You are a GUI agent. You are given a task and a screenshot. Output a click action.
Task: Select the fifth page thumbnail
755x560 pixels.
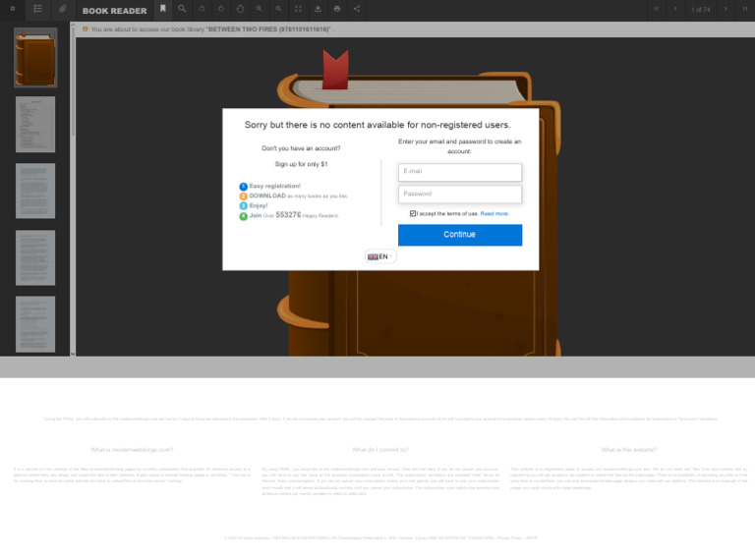tap(35, 324)
